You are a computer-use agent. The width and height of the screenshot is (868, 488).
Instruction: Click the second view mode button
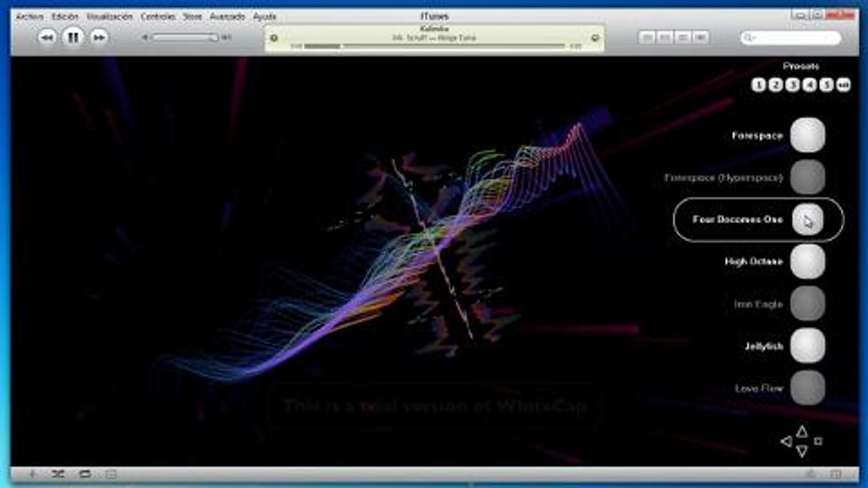(x=665, y=37)
